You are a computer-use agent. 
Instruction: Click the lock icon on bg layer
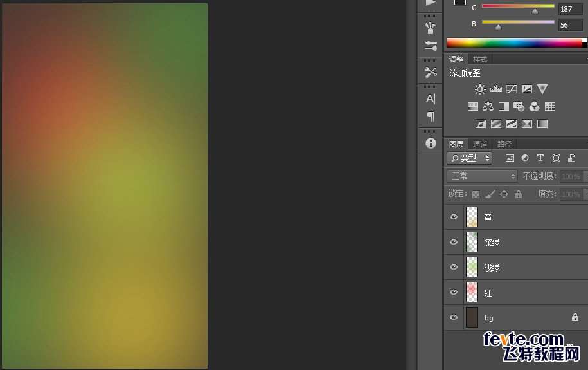click(x=575, y=317)
